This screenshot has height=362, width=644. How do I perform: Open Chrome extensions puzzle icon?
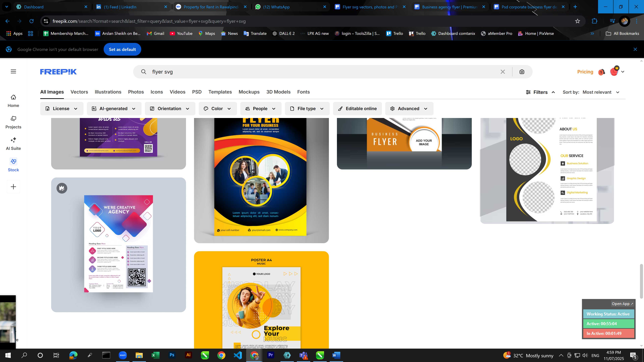[595, 21]
